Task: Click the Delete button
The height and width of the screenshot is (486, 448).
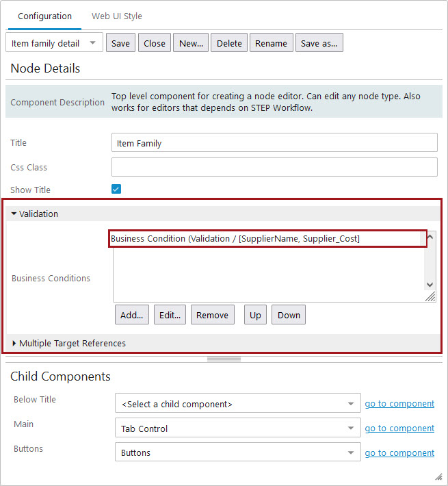Action: pos(229,43)
